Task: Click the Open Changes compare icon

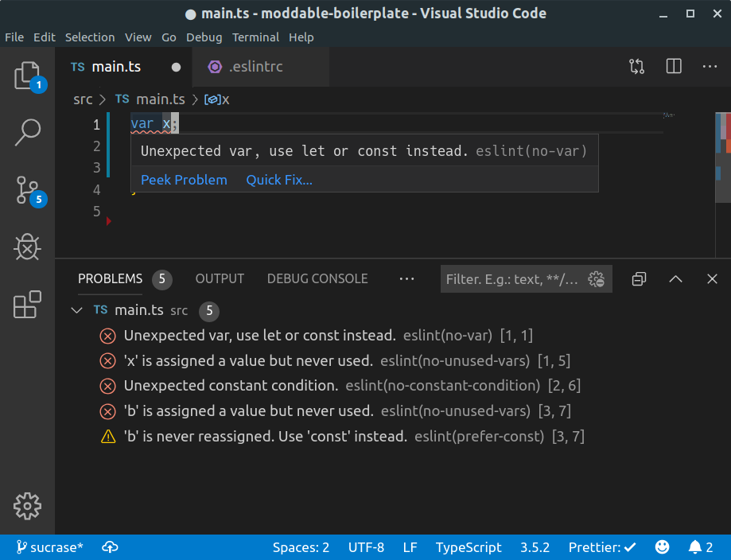Action: [x=636, y=67]
